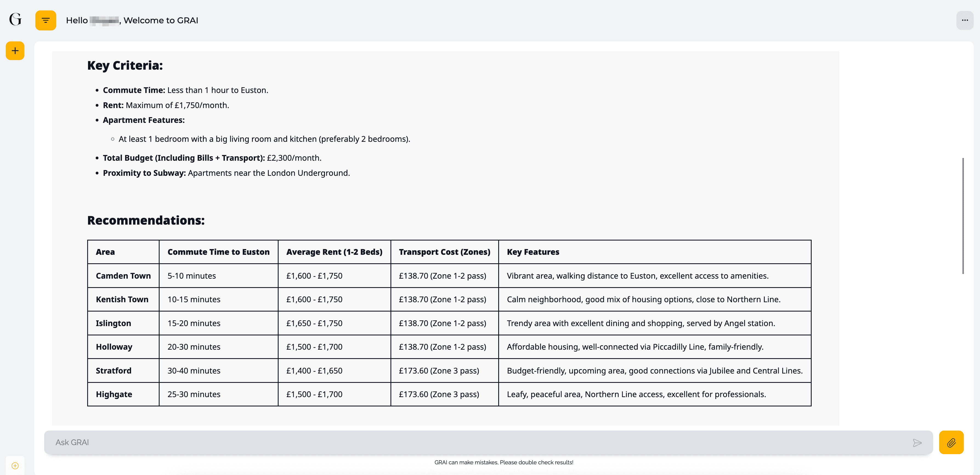Screen dimensions: 980x475
Task: Click the Key Features column header
Action: (533, 252)
